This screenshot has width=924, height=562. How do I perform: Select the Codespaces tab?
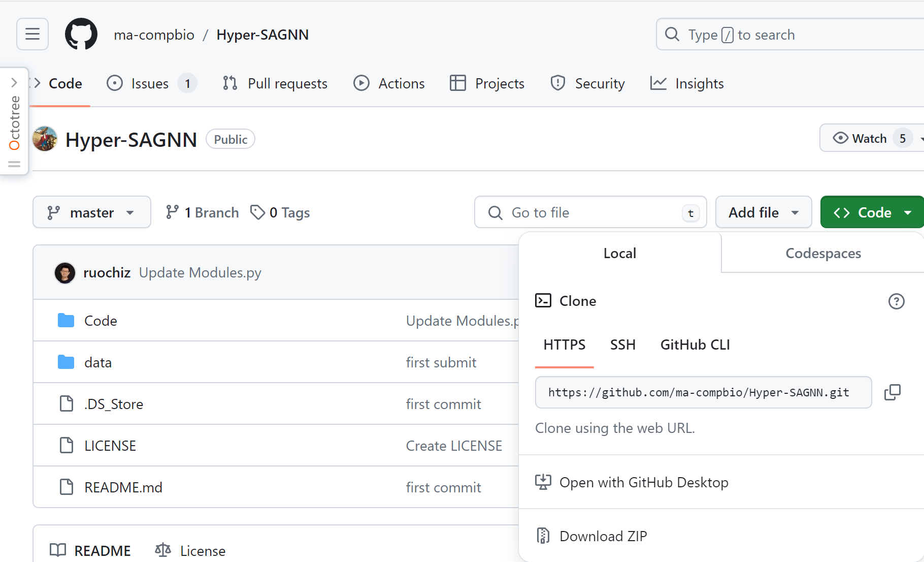click(823, 253)
